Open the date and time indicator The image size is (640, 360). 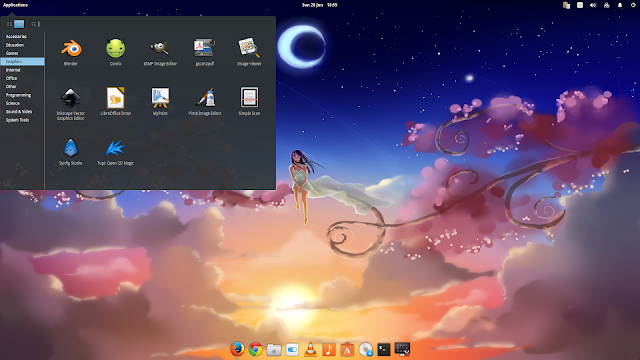(x=320, y=5)
